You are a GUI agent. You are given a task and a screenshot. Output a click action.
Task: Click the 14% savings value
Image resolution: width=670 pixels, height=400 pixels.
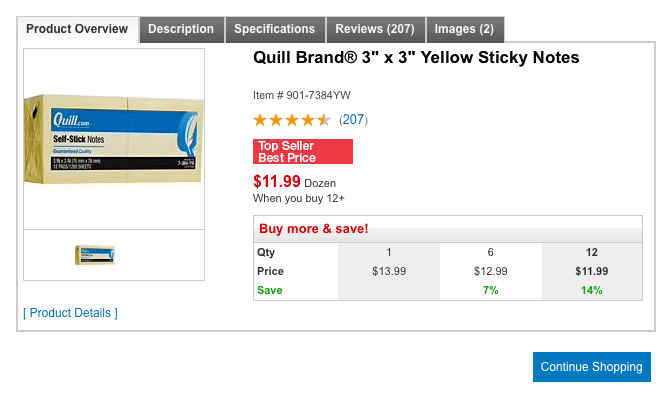coord(592,290)
